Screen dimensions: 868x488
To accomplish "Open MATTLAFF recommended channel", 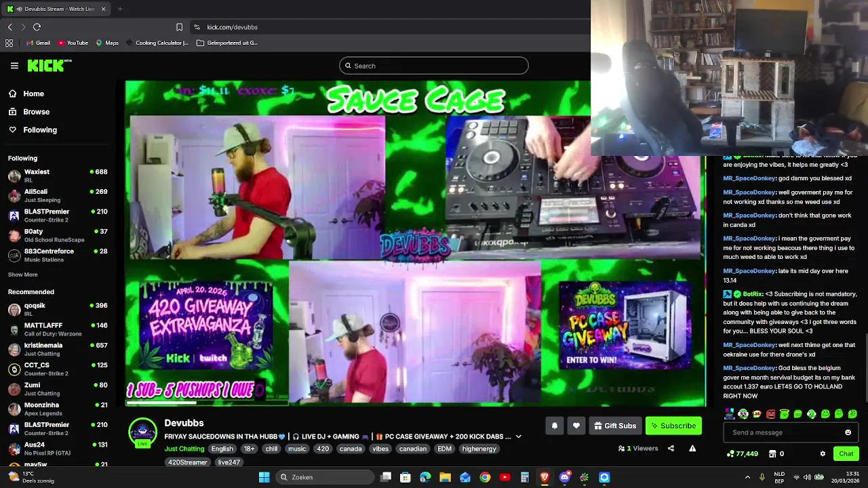I will coord(58,329).
